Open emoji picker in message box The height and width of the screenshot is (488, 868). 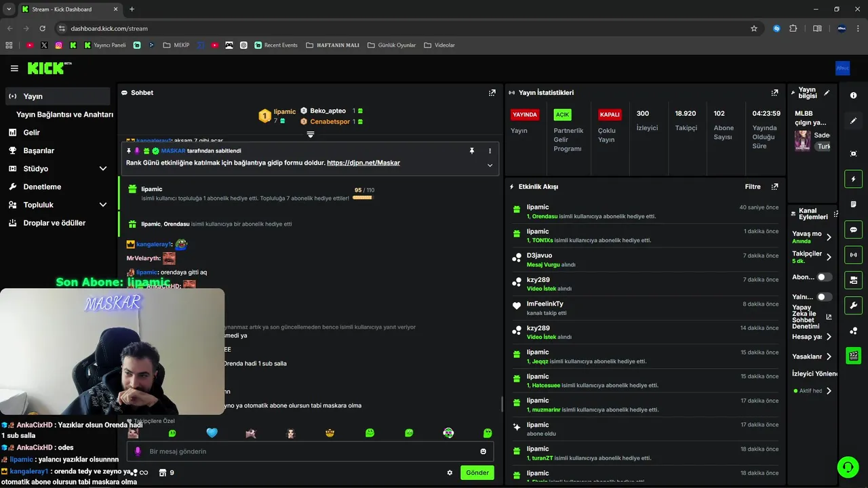[484, 451]
